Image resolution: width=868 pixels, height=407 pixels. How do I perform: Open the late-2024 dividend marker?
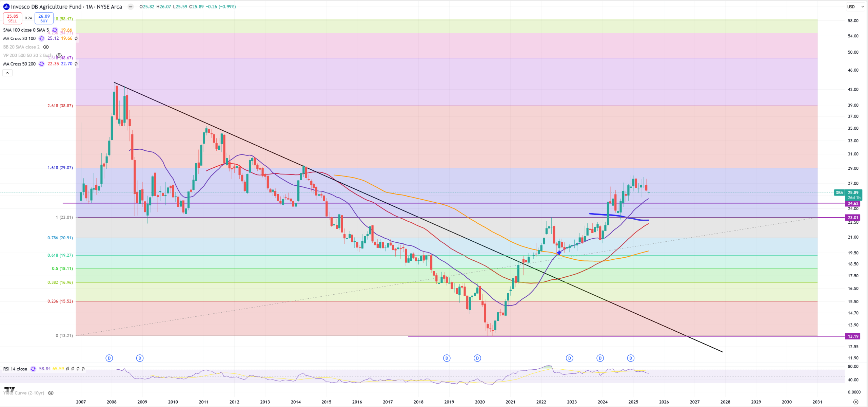[x=631, y=358]
